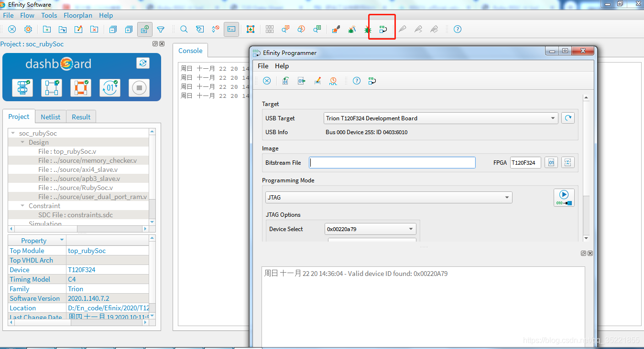The image size is (644, 349).
Task: Click Programmer window vertical scrollbar
Action: (x=587, y=168)
